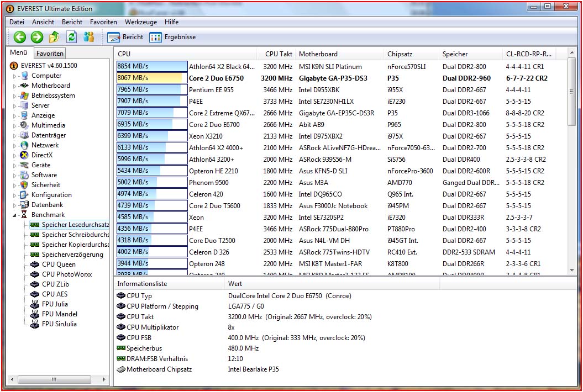Select the Benchmark hourglass icon
Image resolution: width=583 pixels, height=392 pixels.
pos(24,214)
